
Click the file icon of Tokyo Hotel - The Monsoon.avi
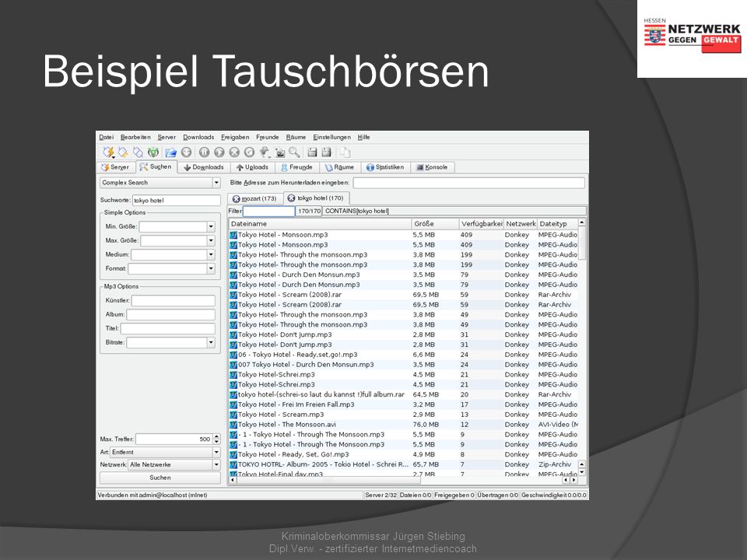[233, 425]
